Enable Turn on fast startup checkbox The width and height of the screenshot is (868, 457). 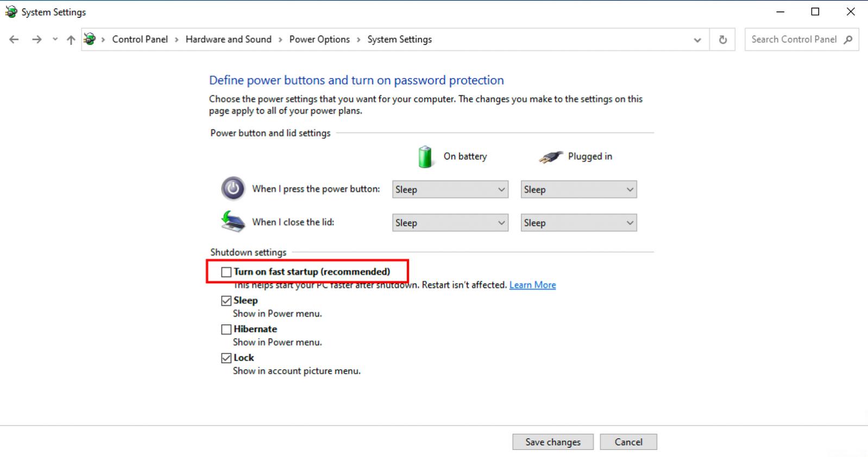[x=227, y=272]
